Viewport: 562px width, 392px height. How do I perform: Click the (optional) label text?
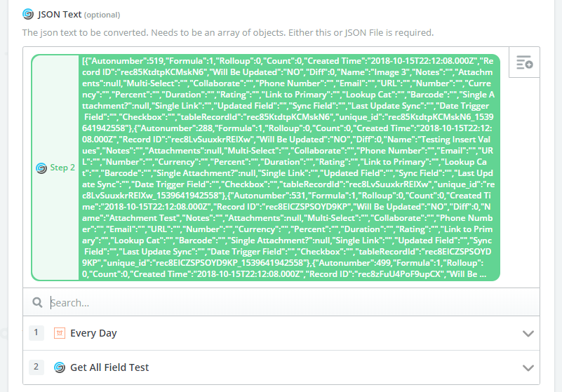click(102, 15)
